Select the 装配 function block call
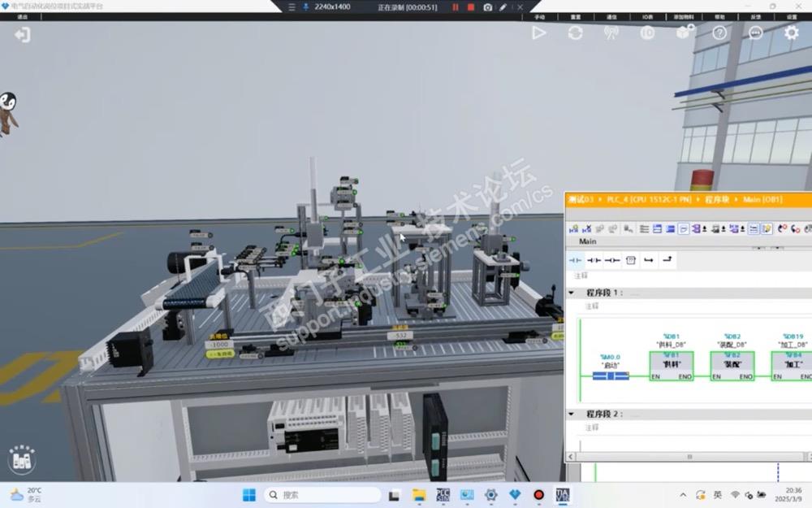This screenshot has height=508, width=812. click(732, 366)
